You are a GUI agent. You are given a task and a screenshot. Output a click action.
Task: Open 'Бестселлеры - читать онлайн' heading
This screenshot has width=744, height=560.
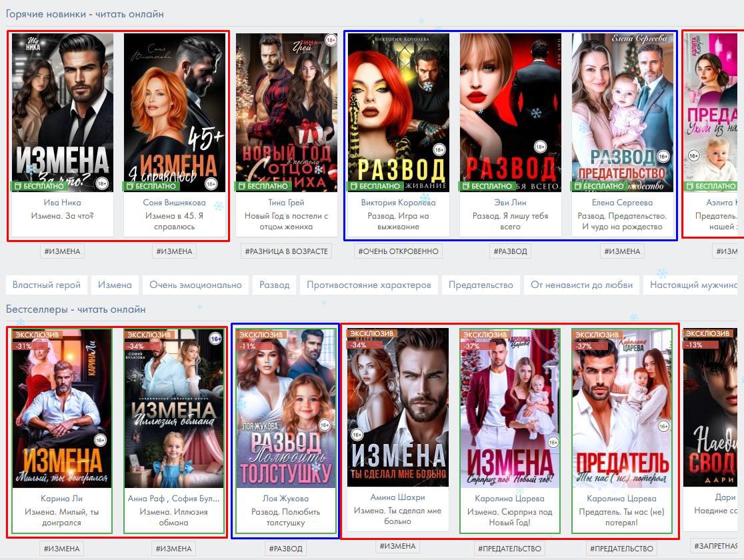tap(76, 309)
